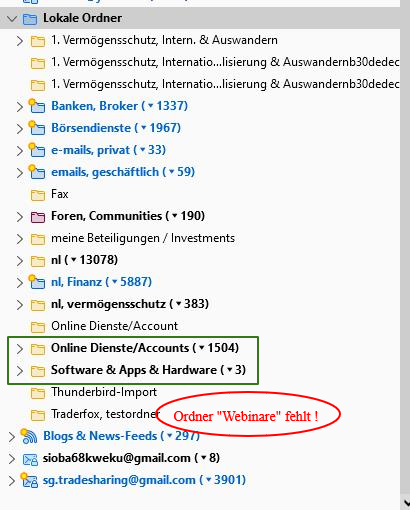Click the Lokale Ordner folder icon
410x510 pixels.
30,19
